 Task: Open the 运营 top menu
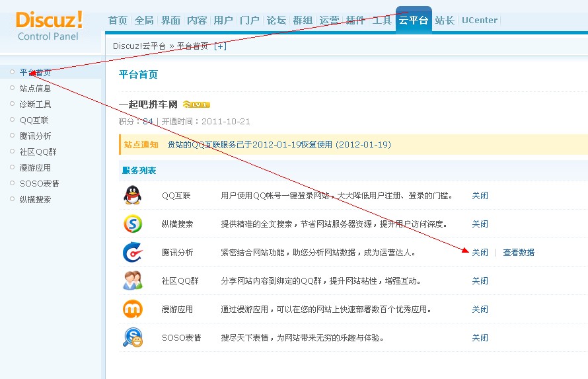(x=329, y=21)
